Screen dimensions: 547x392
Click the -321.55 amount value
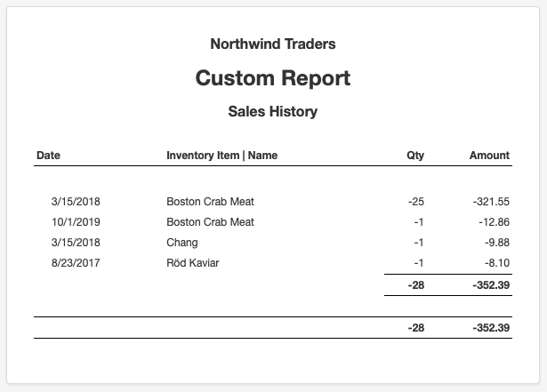click(491, 202)
